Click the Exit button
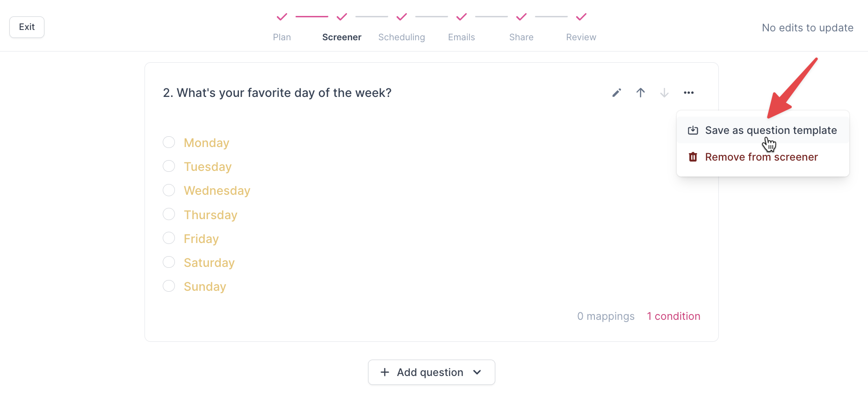Screen dimensions: 868x398 27,27
